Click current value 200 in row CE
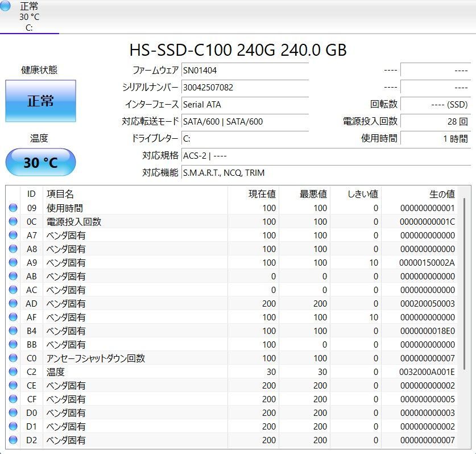476x454 pixels. (x=269, y=386)
